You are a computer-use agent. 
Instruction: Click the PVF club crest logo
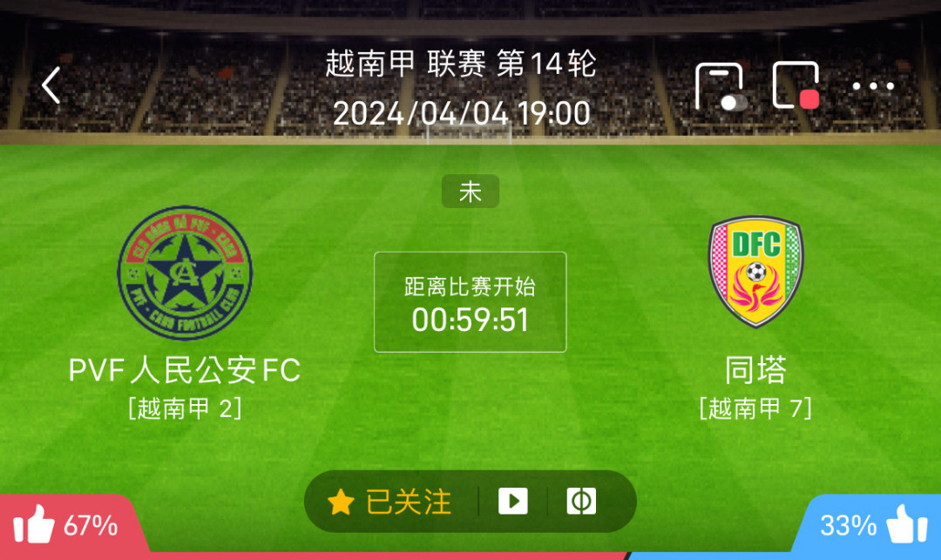coord(185,273)
